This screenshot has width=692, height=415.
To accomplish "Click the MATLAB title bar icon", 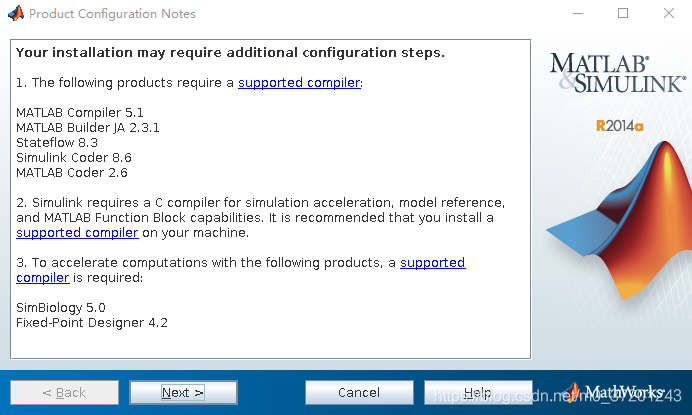I will [x=15, y=14].
